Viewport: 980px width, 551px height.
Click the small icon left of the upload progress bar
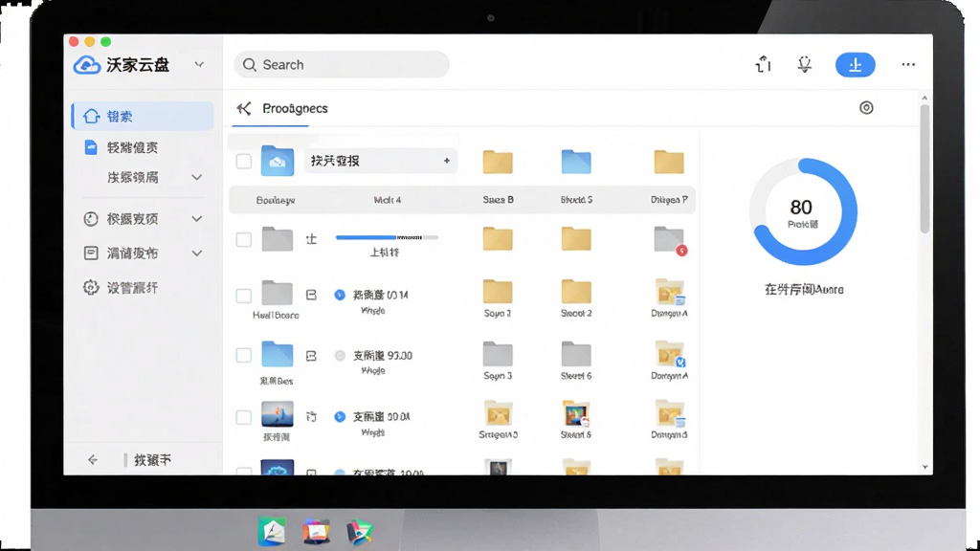[x=311, y=238]
